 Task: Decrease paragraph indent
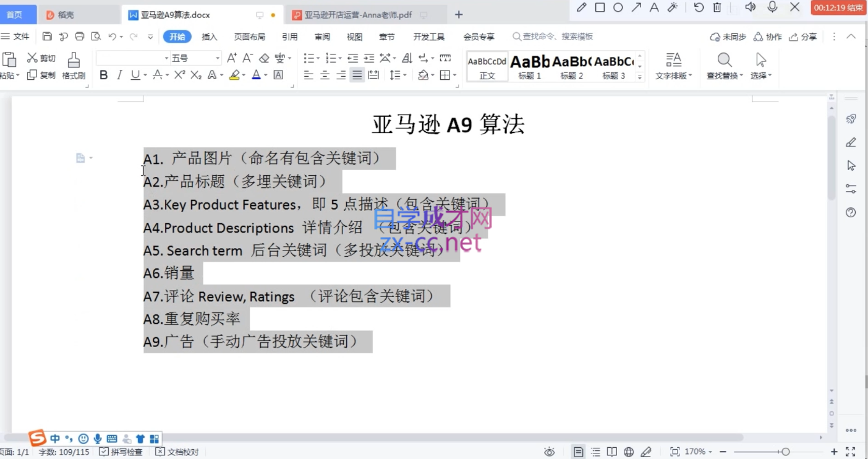click(x=353, y=58)
